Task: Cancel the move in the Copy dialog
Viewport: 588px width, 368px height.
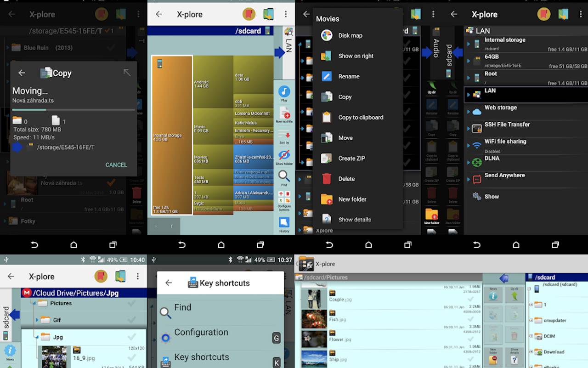Action: 116,165
